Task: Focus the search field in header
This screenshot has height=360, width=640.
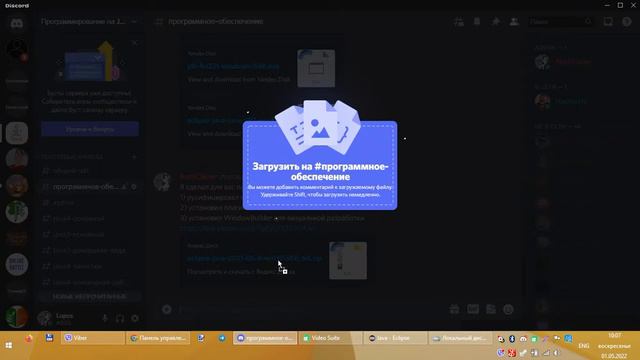Action: (x=560, y=22)
